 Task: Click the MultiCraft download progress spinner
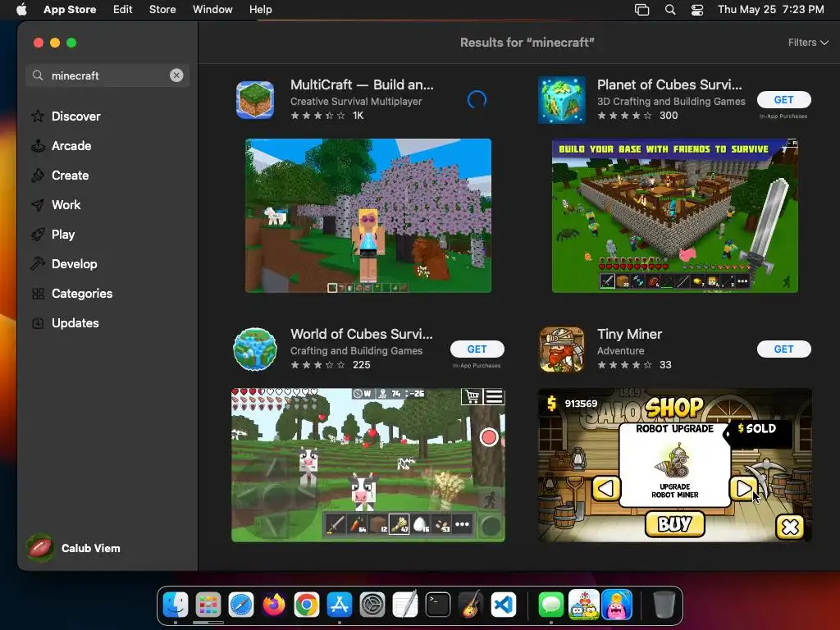coord(477,99)
